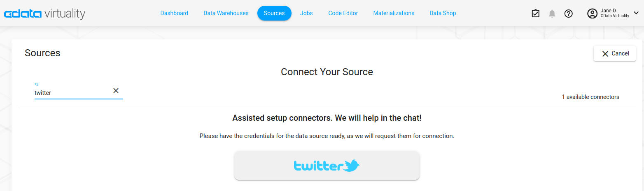
Task: Open the notifications bell
Action: click(x=552, y=14)
